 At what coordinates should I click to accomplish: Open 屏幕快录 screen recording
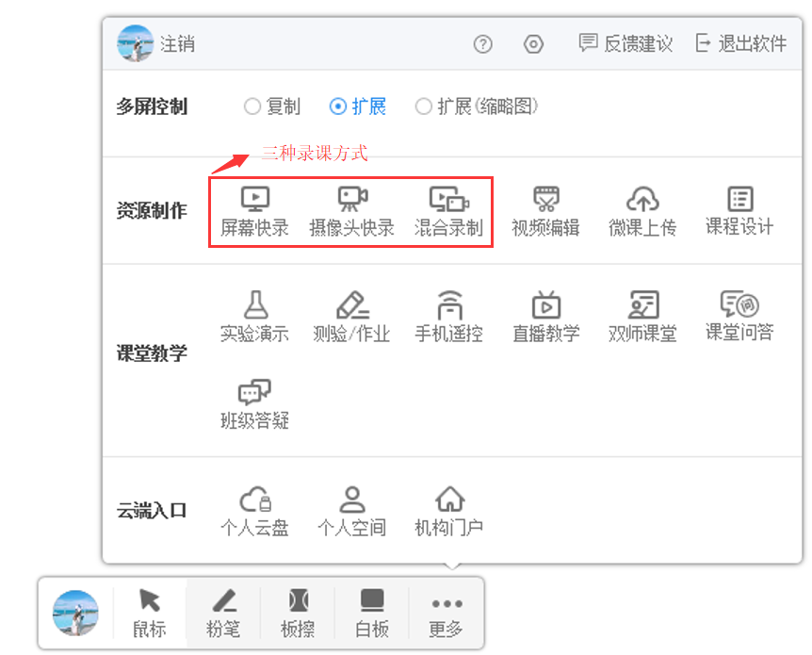[254, 211]
